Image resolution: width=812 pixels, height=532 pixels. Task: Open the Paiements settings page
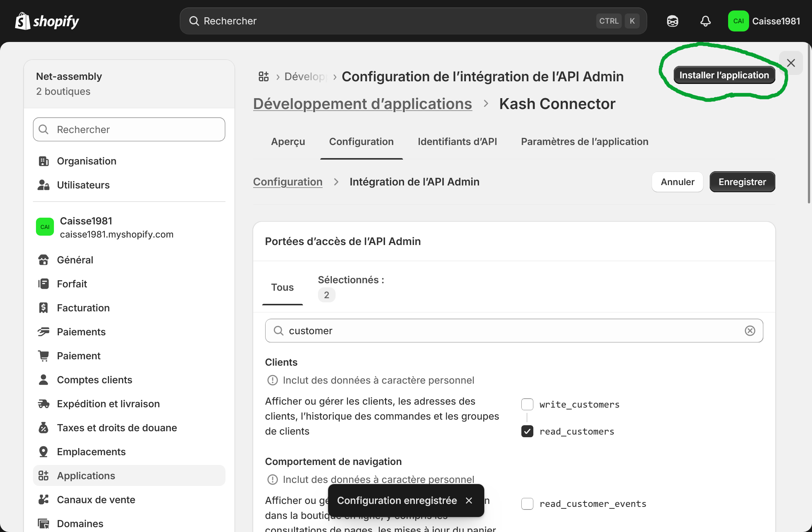129,332
